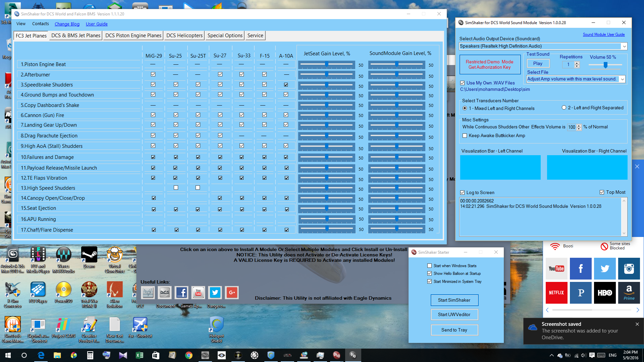Click the DCS icon under Useful Links

pos(165,293)
